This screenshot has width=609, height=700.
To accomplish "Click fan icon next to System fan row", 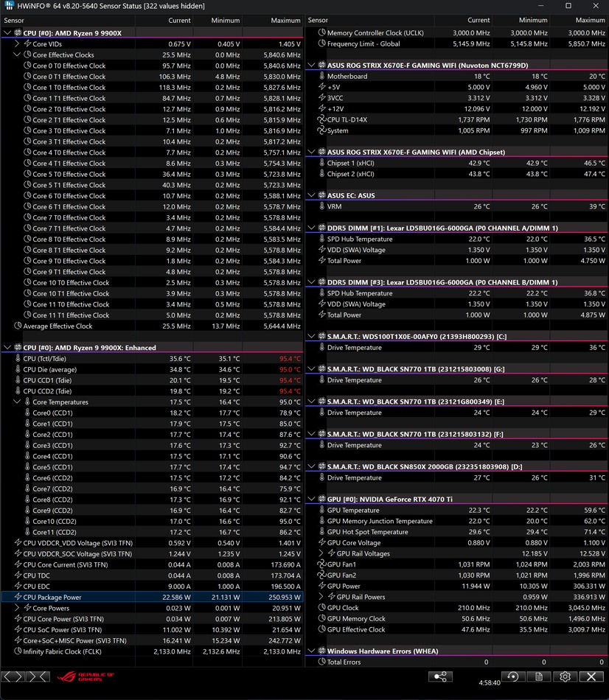I will [x=321, y=130].
